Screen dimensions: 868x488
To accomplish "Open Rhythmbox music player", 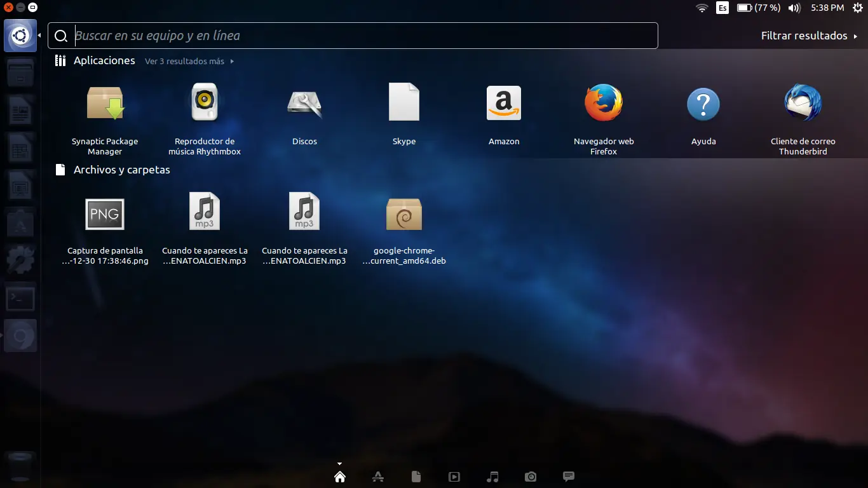I will [x=205, y=102].
